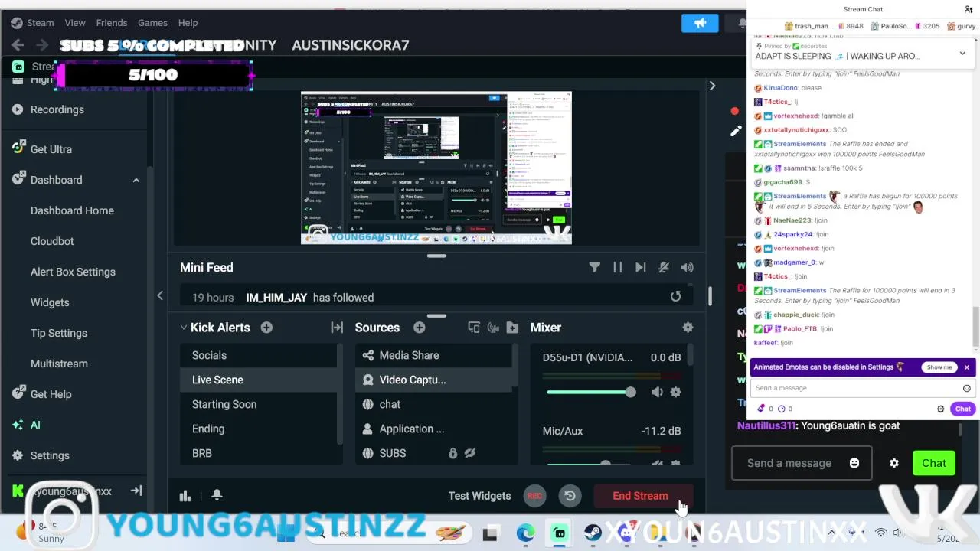Image resolution: width=980 pixels, height=551 pixels.
Task: Open Cloudbot page
Action: click(52, 241)
